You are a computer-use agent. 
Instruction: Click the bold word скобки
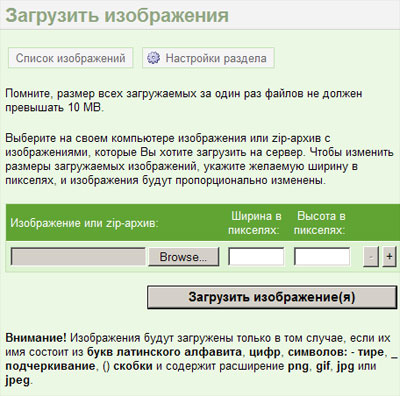(133, 366)
